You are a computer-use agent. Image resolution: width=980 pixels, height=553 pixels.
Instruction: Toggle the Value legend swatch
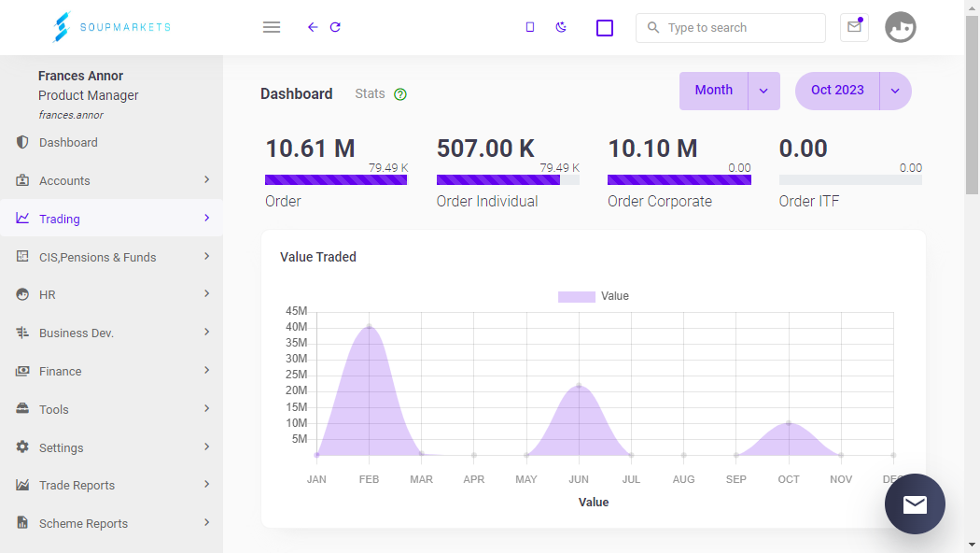[x=576, y=296]
